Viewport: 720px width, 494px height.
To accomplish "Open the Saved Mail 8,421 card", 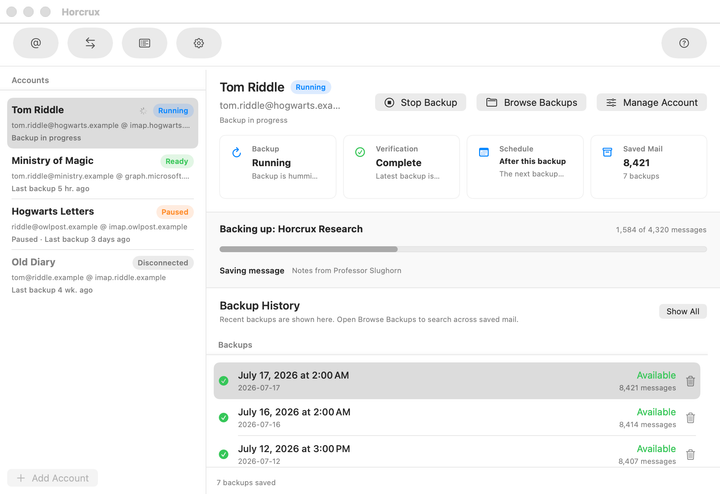I will tap(648, 167).
